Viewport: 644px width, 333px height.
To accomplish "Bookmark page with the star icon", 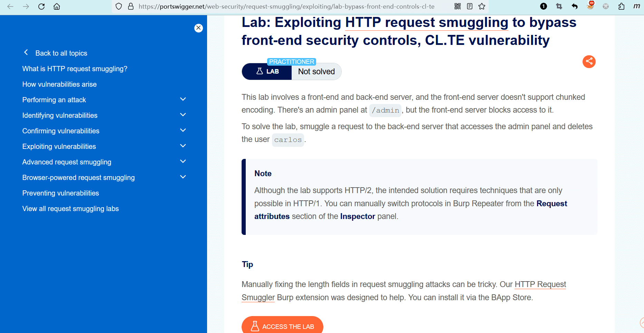I will (x=482, y=7).
